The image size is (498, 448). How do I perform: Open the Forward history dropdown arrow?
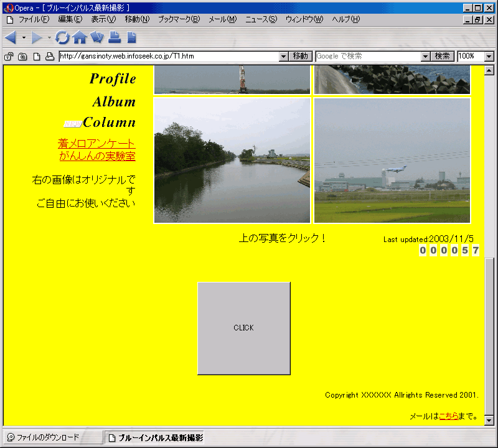[49, 37]
